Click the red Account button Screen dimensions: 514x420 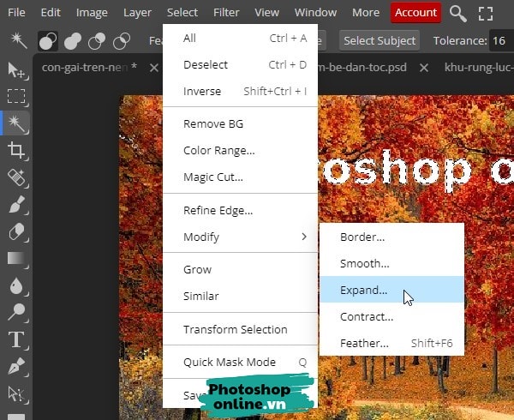pyautogui.click(x=415, y=13)
